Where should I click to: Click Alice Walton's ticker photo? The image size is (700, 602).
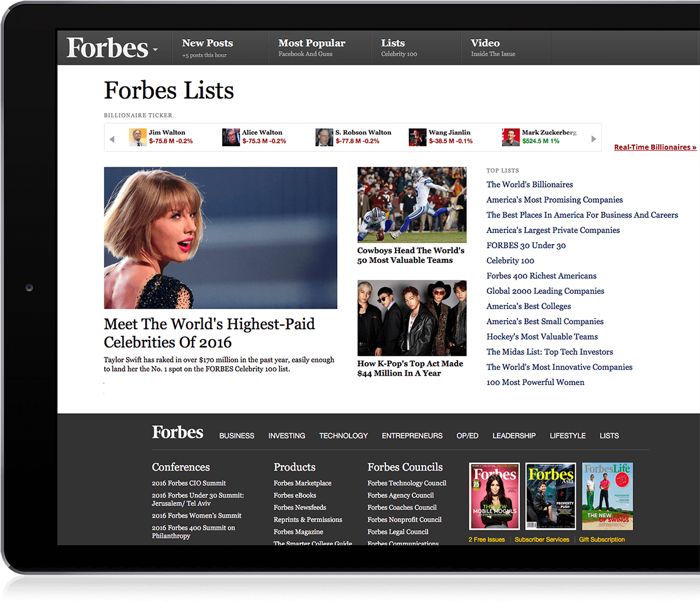[x=231, y=137]
